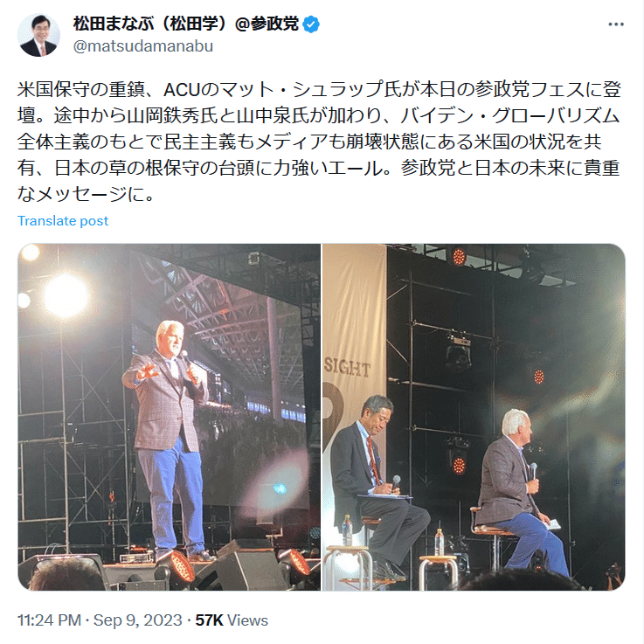Click the tweet text paragraph body
Viewport: 644px width, 644px height.
tap(319, 142)
